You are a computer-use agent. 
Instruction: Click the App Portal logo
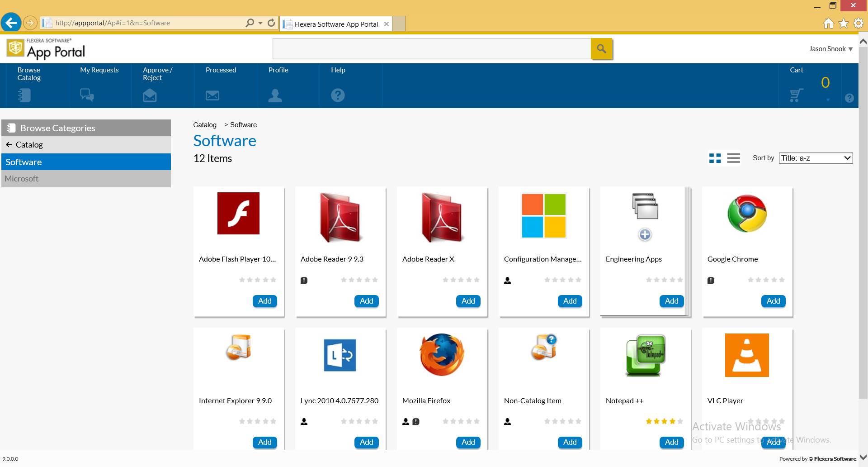pos(46,49)
